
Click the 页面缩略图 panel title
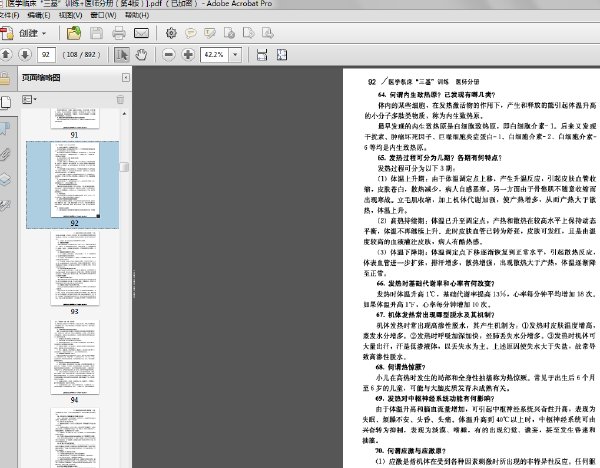(x=41, y=78)
